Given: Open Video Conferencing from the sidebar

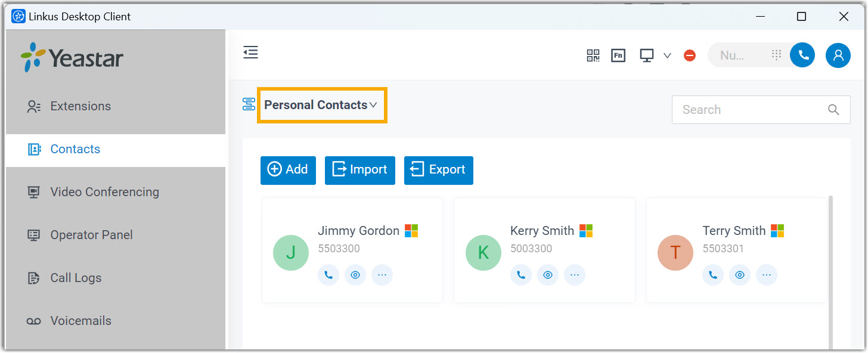Looking at the screenshot, I should click(104, 192).
